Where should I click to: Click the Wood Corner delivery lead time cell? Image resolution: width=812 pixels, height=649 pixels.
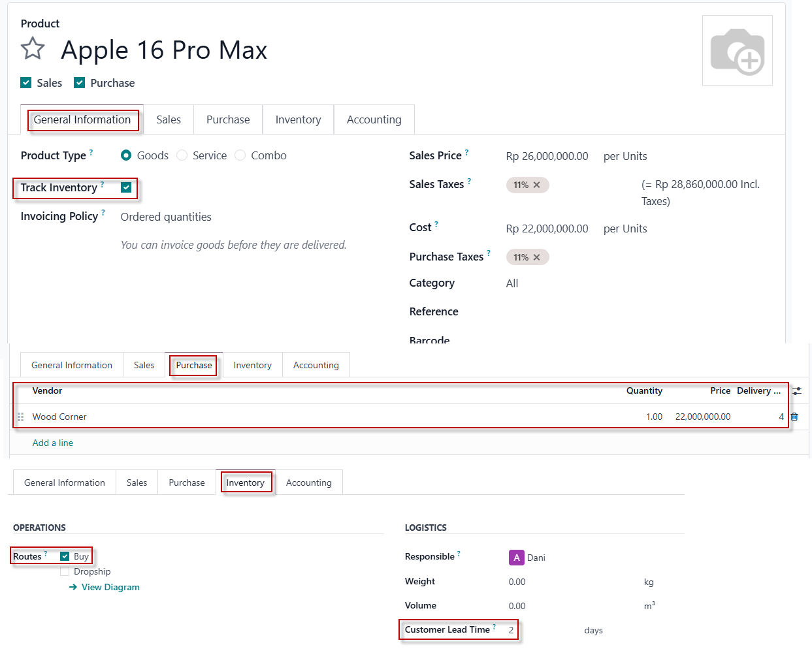pos(781,417)
